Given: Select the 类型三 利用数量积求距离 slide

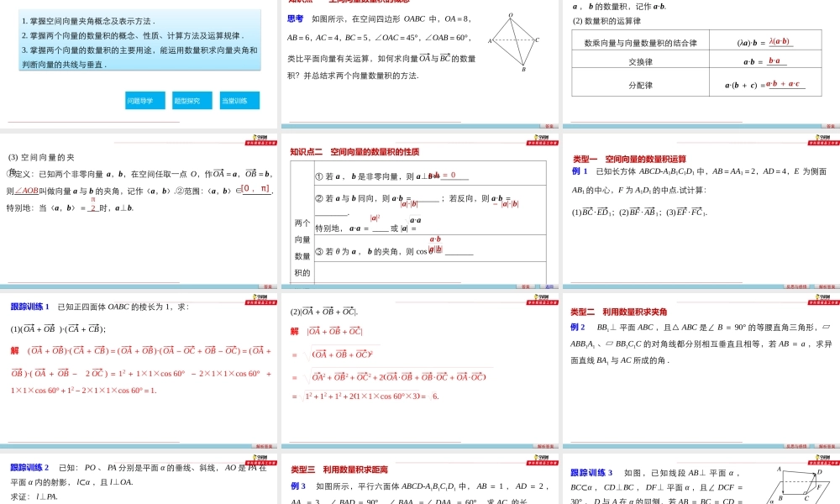Looking at the screenshot, I should tap(420, 479).
